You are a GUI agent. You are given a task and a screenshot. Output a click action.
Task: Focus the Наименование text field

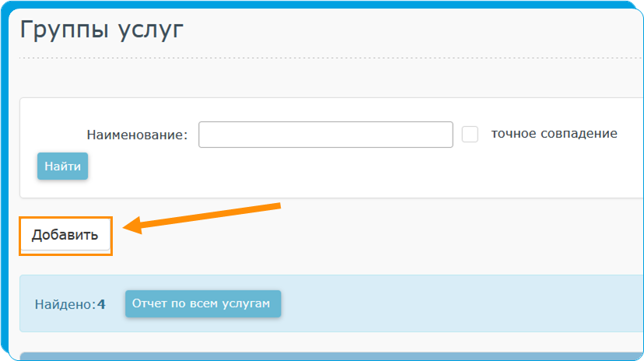point(325,135)
